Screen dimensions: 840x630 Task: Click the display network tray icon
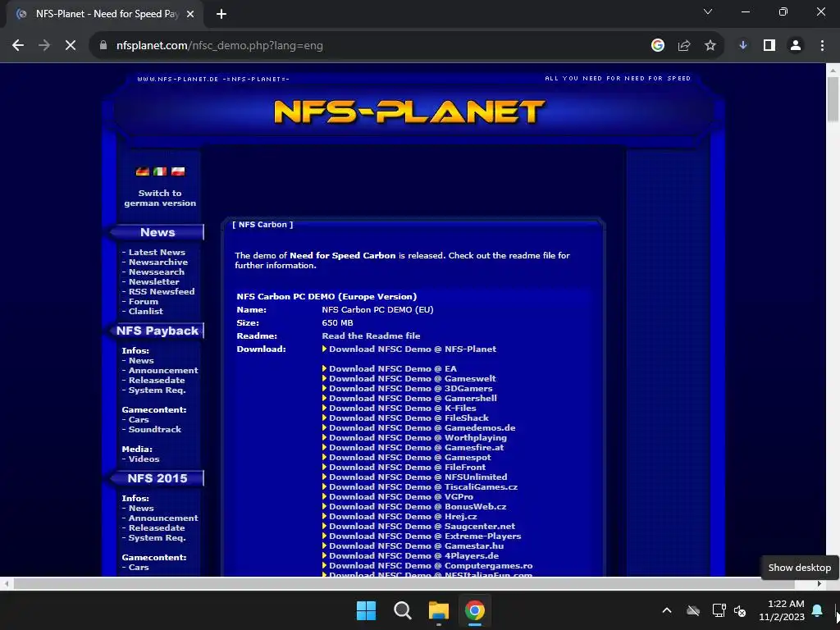(719, 610)
